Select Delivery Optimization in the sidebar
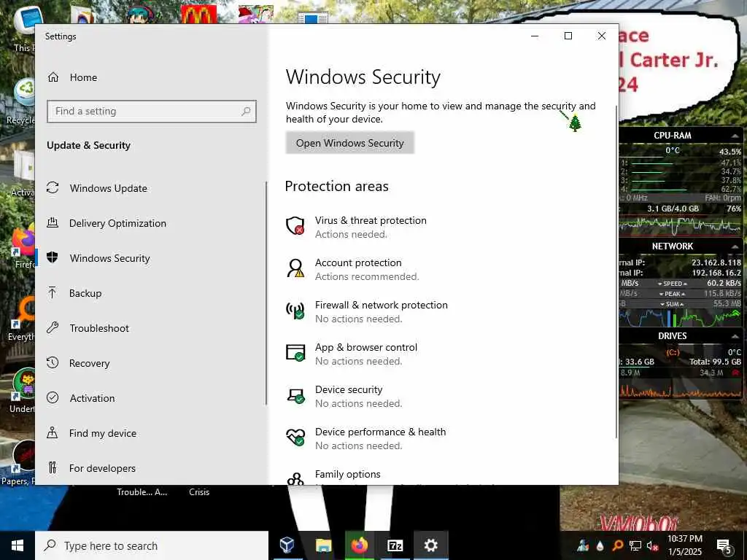This screenshot has width=747, height=560. pos(150,223)
